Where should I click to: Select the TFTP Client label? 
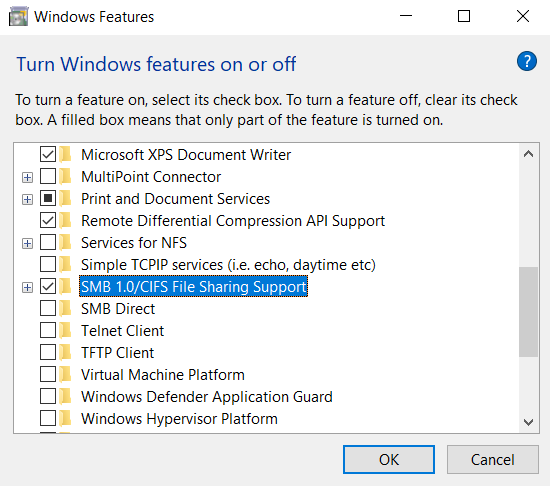pos(118,353)
